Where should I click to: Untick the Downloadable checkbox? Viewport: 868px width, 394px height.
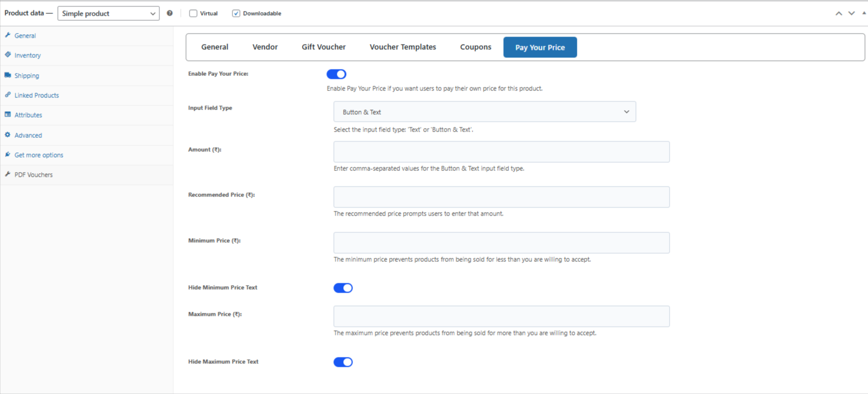236,13
